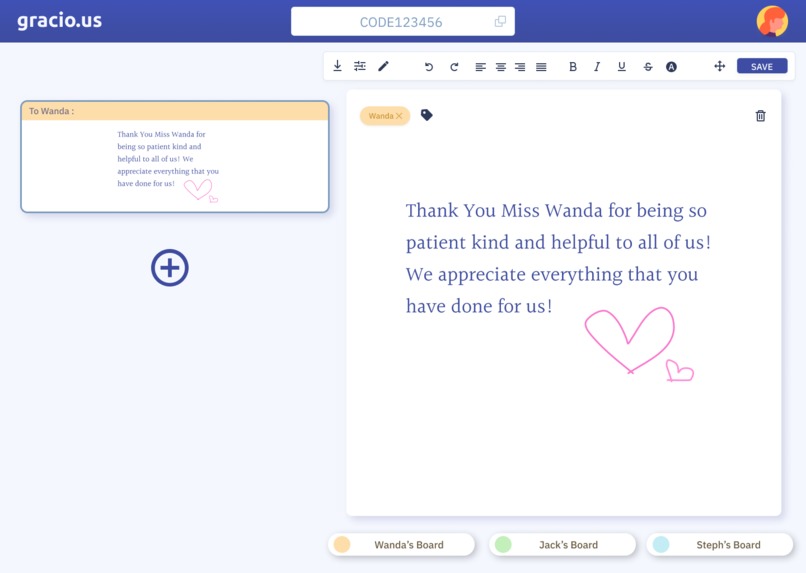Select the move tool icon
Screen dimensions: 806x573
[x=720, y=66]
